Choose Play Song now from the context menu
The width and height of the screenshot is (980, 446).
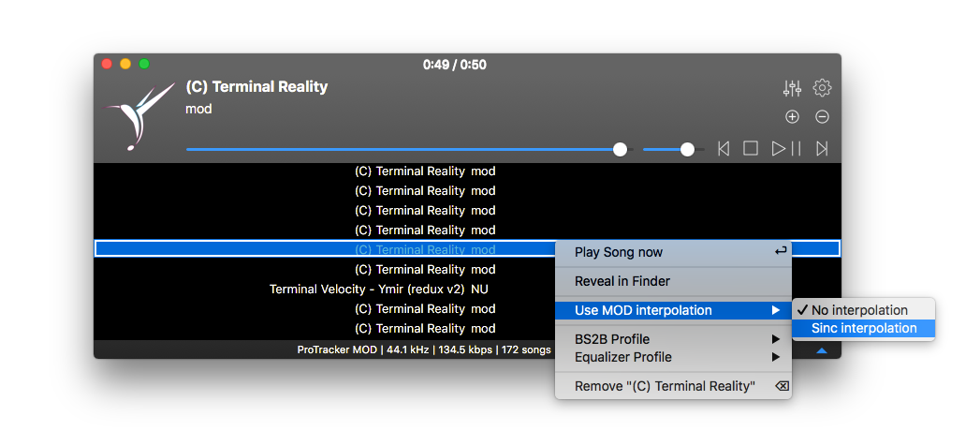[673, 252]
